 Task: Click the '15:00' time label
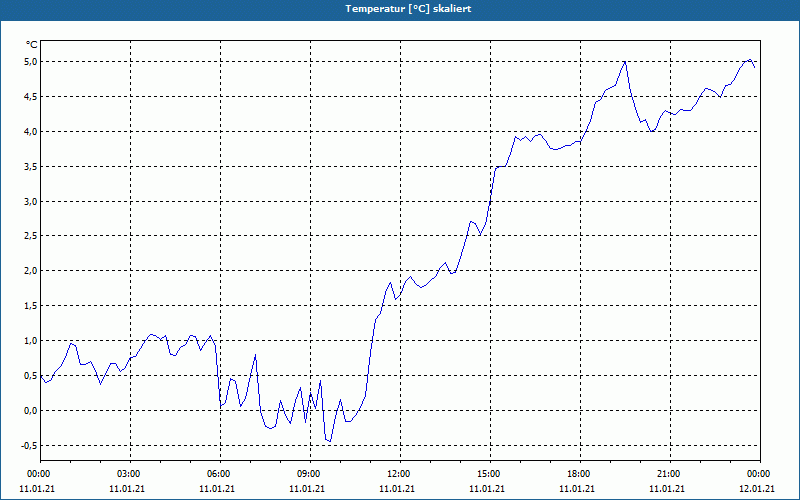click(x=488, y=474)
